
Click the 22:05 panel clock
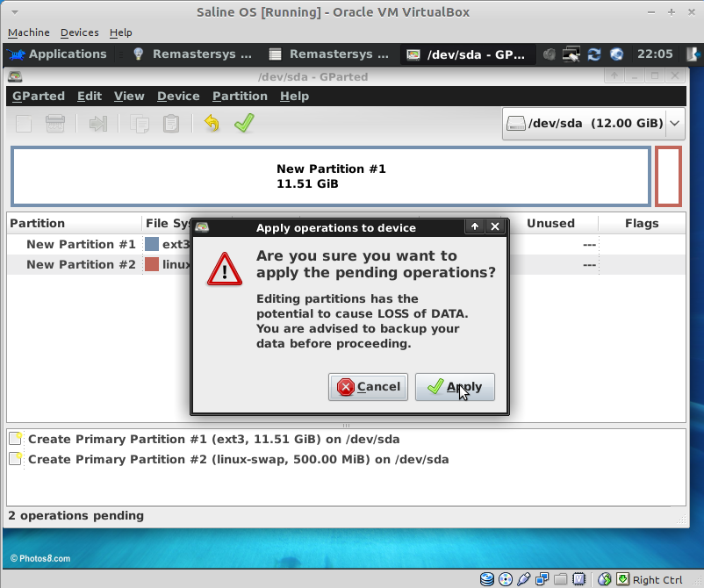click(x=655, y=54)
